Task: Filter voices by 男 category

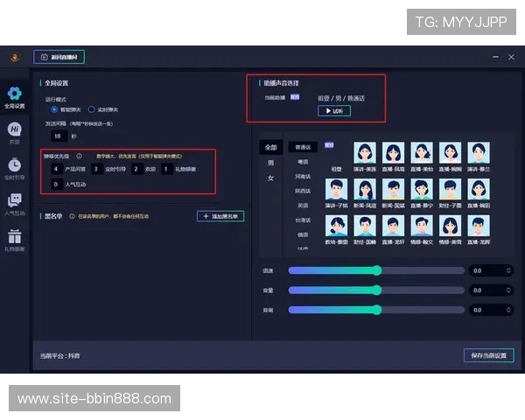Action: coord(270,163)
